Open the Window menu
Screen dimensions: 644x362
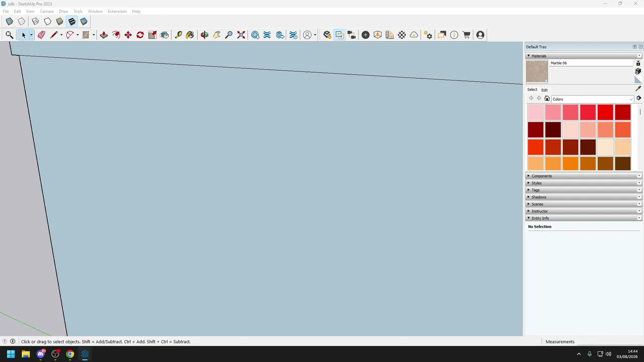coord(95,11)
